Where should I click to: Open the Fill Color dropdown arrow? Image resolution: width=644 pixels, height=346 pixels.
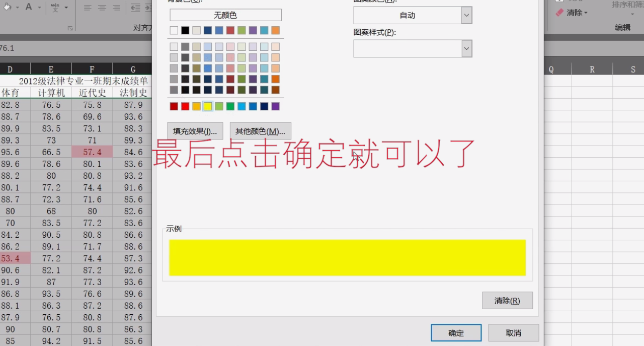click(x=17, y=7)
